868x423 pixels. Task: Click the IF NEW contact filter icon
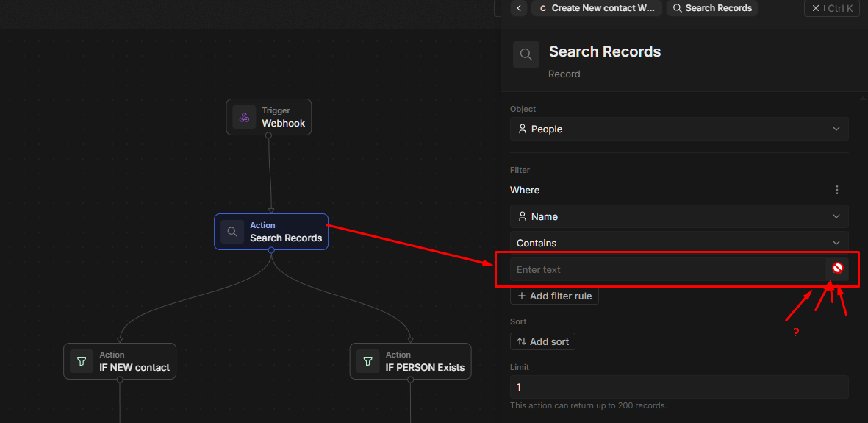click(82, 361)
